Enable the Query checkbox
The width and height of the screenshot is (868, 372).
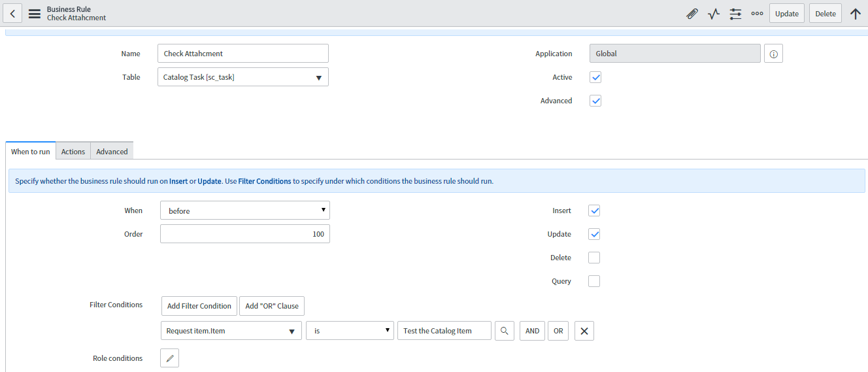(x=594, y=281)
